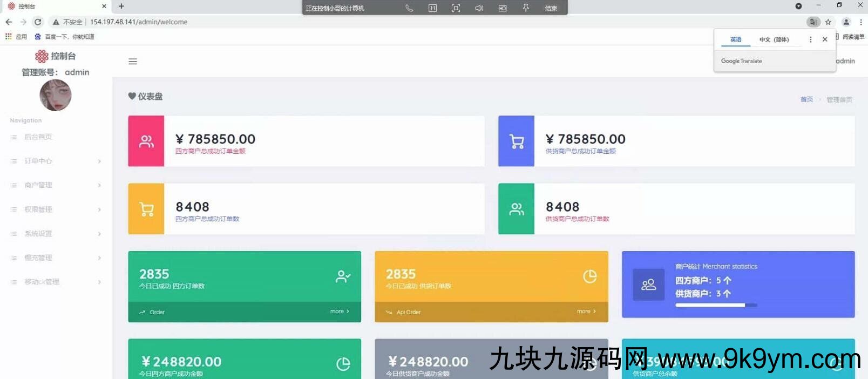
Task: Open the 阅读清单 reading list
Action: [x=850, y=37]
